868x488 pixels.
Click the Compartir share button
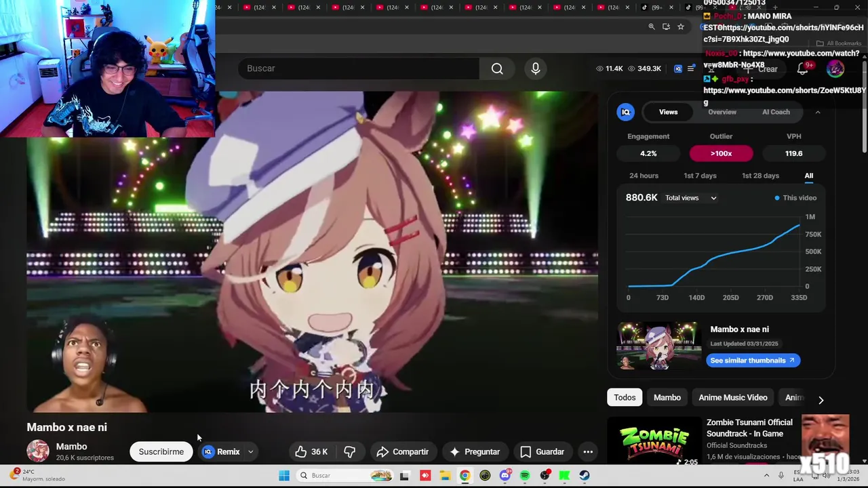(x=403, y=451)
